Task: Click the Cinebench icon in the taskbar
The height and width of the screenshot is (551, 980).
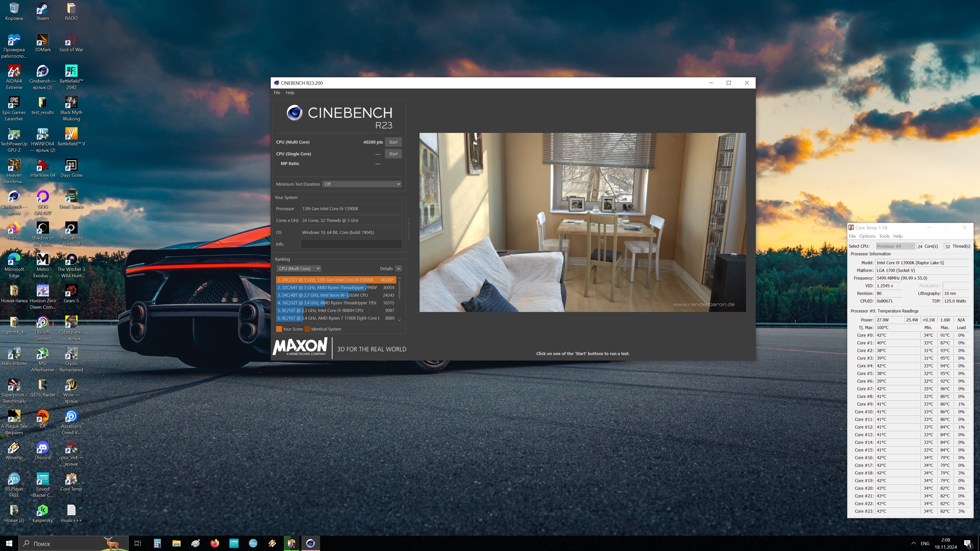Action: pyautogui.click(x=310, y=543)
